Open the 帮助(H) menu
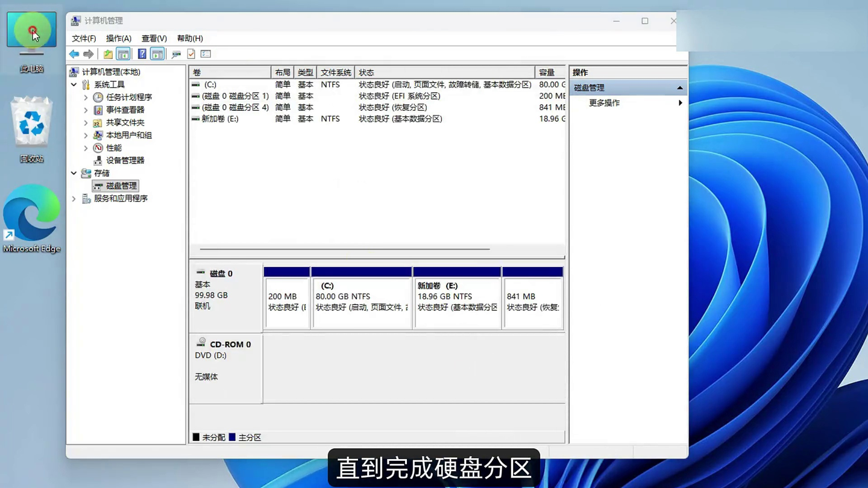 pyautogui.click(x=190, y=38)
